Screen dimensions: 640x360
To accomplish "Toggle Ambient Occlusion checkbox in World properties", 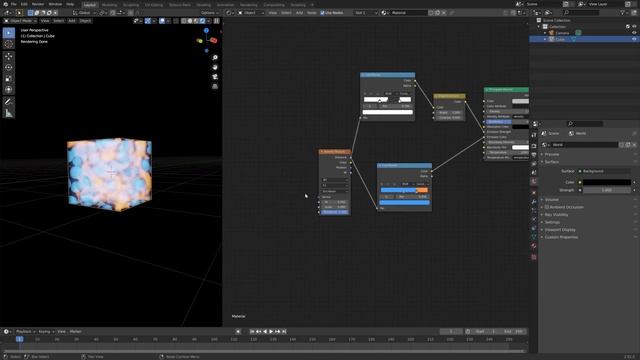I will (x=547, y=207).
